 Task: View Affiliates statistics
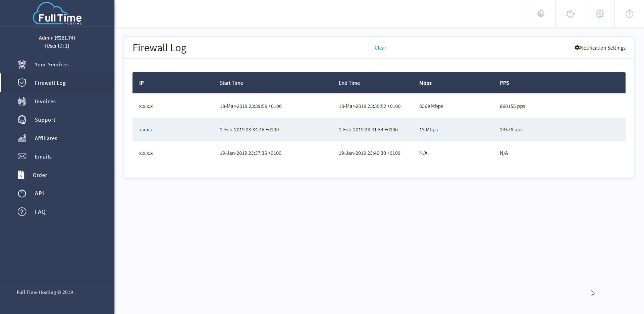click(x=46, y=138)
